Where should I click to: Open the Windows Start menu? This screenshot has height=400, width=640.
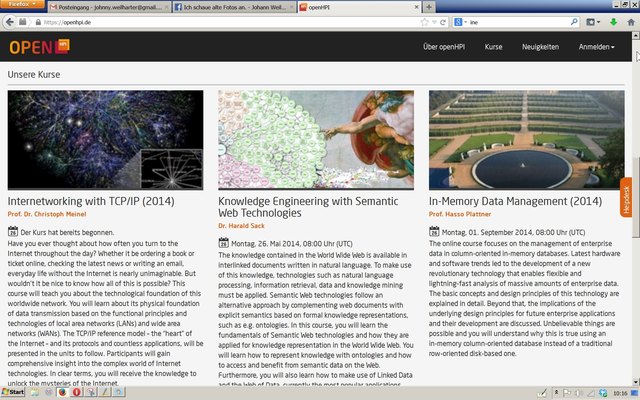(13, 392)
